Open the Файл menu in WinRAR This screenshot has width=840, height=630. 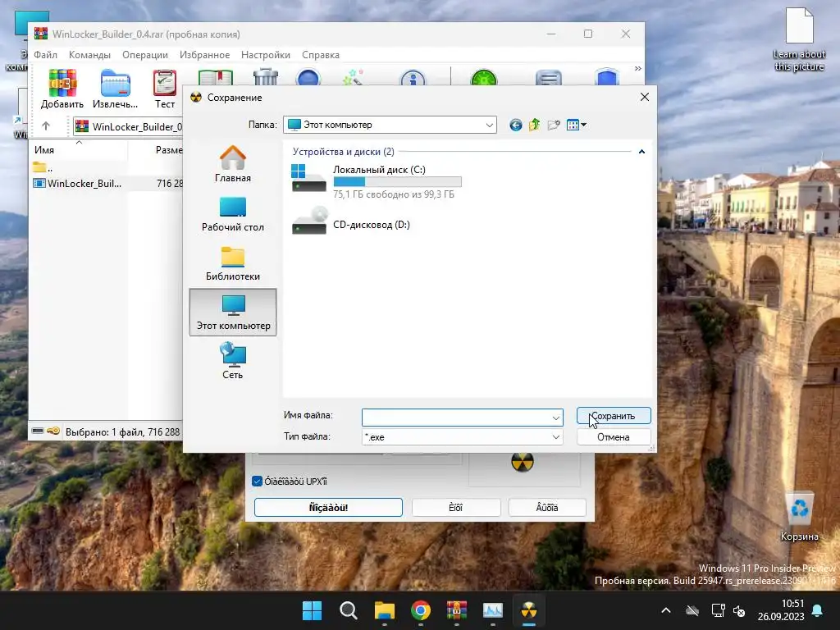click(46, 55)
